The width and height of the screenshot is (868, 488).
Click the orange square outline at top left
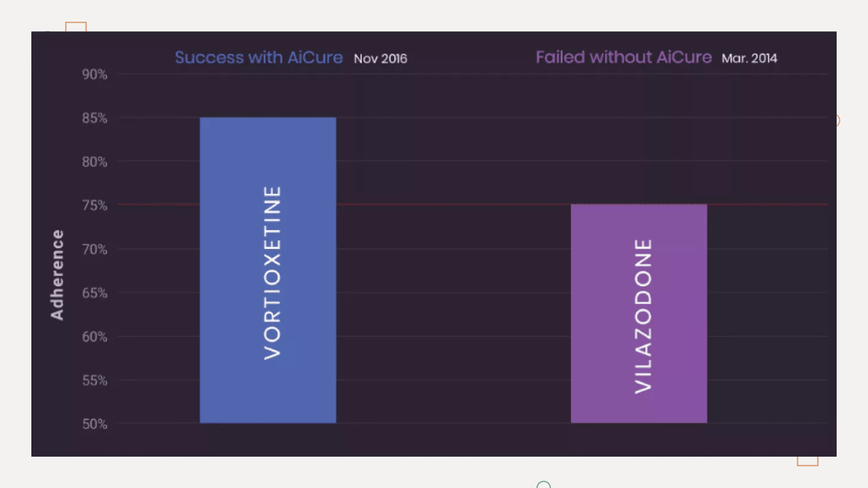[x=76, y=27]
